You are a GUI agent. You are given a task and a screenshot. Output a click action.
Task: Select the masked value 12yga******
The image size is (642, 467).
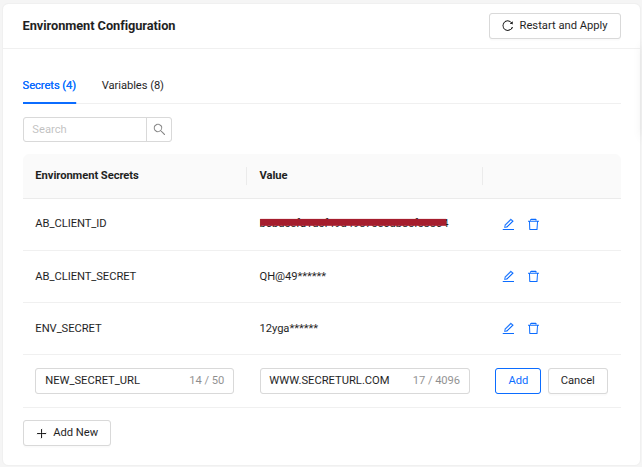pos(289,328)
